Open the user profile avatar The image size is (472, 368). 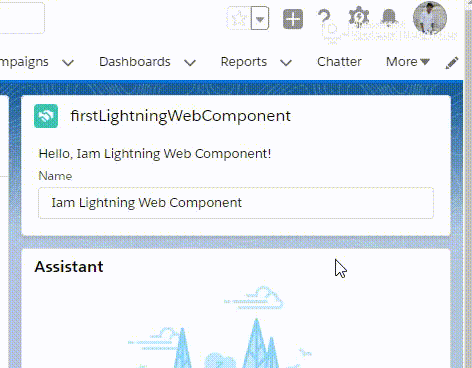click(x=430, y=18)
